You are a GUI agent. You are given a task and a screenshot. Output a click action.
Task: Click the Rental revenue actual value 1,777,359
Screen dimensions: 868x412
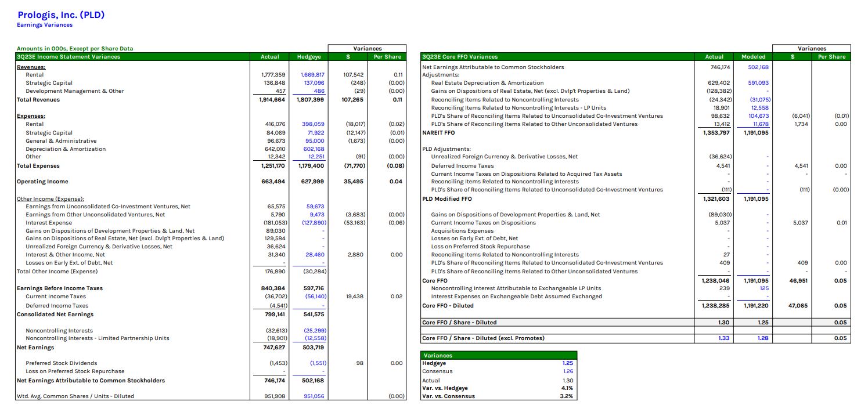click(273, 75)
